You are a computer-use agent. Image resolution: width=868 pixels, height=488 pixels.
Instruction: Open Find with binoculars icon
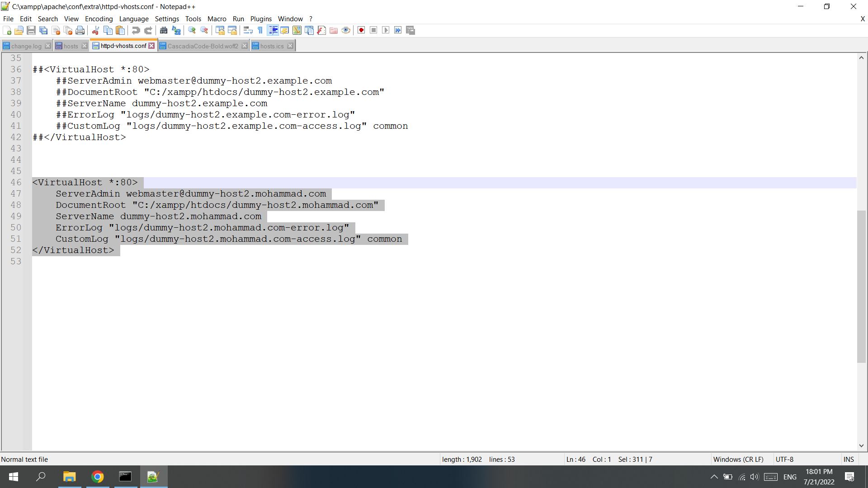tap(164, 30)
